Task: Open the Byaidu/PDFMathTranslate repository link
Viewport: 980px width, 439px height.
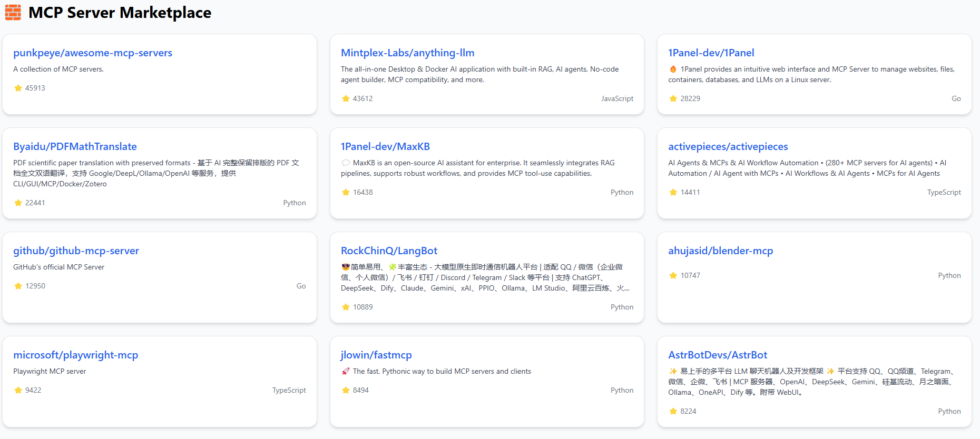Action: (x=75, y=146)
